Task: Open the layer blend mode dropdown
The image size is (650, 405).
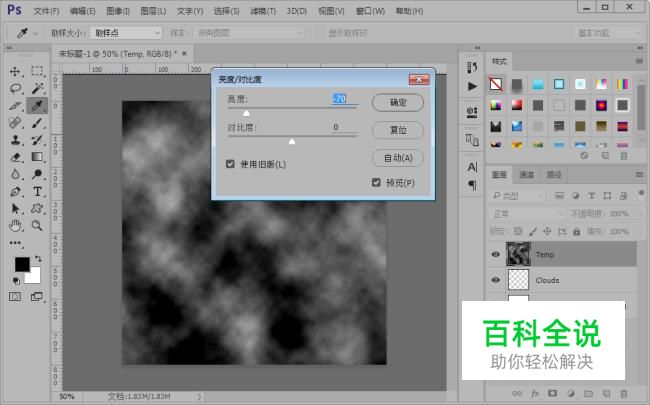Action: pos(526,214)
